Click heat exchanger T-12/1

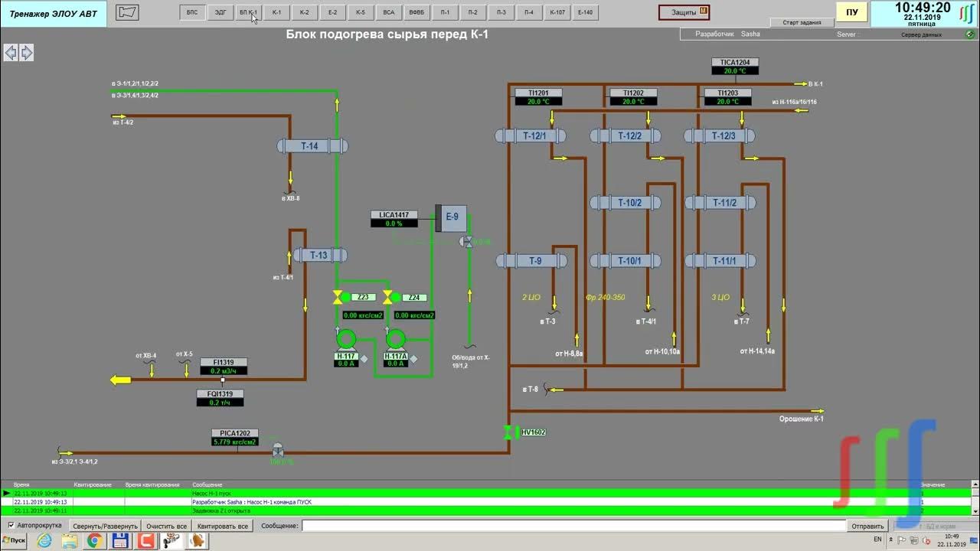[531, 135]
